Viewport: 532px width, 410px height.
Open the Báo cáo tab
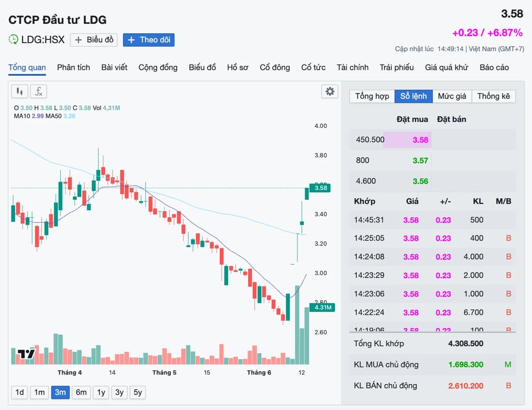(494, 67)
